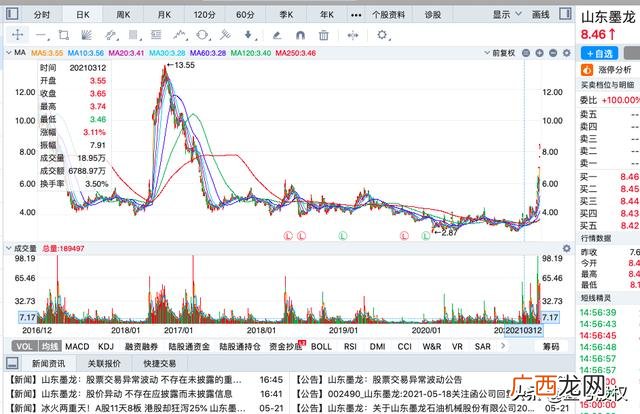The height and width of the screenshot is (414, 640).
Task: Switch to 快捷交易 quick trade tab
Action: pyautogui.click(x=160, y=363)
